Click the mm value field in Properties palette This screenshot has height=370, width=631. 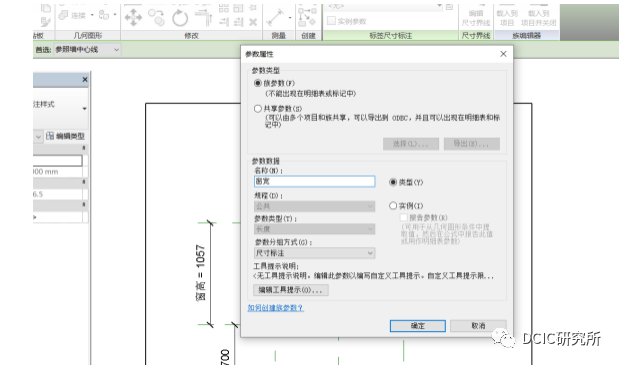coord(58,172)
